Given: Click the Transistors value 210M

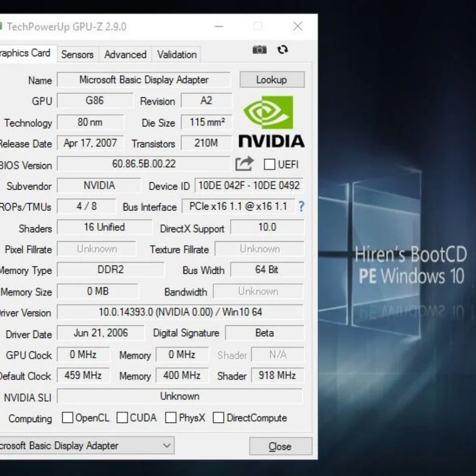Looking at the screenshot, I should coord(207,143).
